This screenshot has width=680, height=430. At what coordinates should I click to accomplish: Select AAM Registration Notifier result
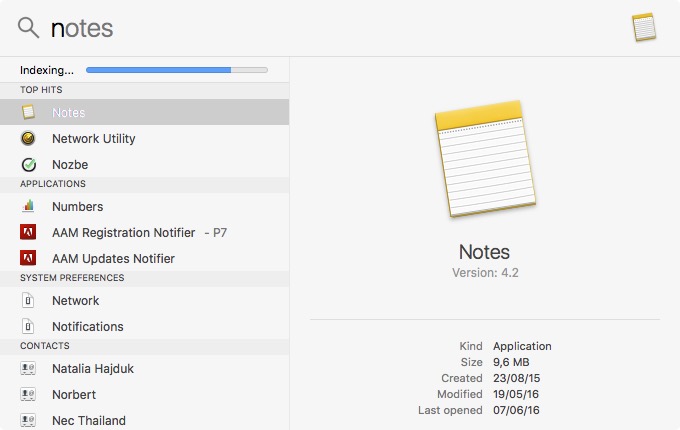pyautogui.click(x=144, y=232)
